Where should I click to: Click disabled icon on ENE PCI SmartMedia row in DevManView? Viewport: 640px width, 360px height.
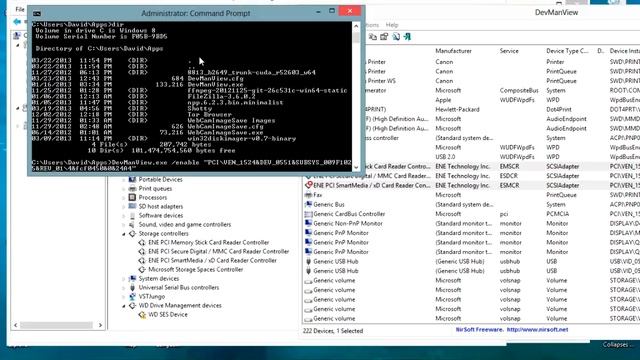pyautogui.click(x=309, y=185)
